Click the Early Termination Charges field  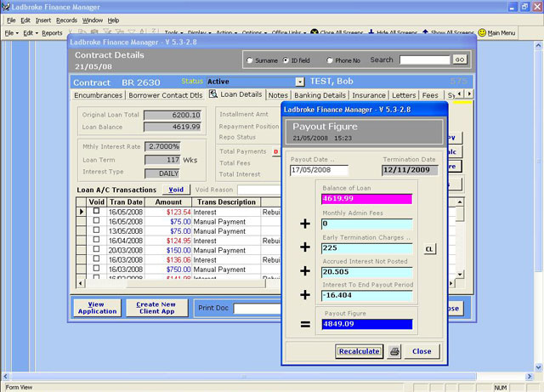tap(366, 248)
